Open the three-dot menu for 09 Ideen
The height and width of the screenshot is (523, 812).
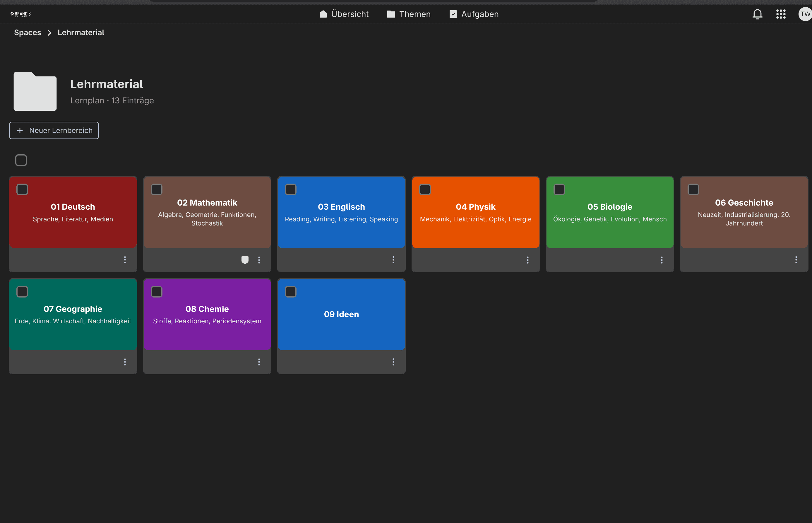pyautogui.click(x=393, y=362)
